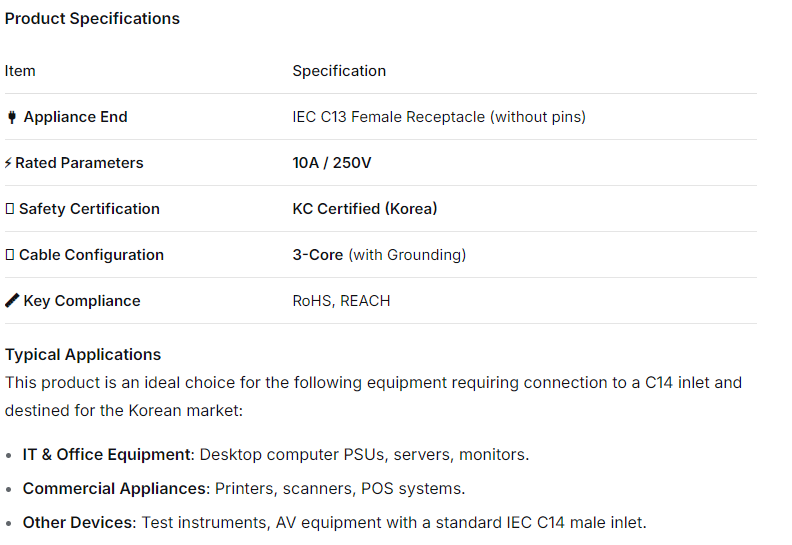Screen dimensions: 792x545
Task: Click the Safety Certification row label
Action: (x=89, y=209)
